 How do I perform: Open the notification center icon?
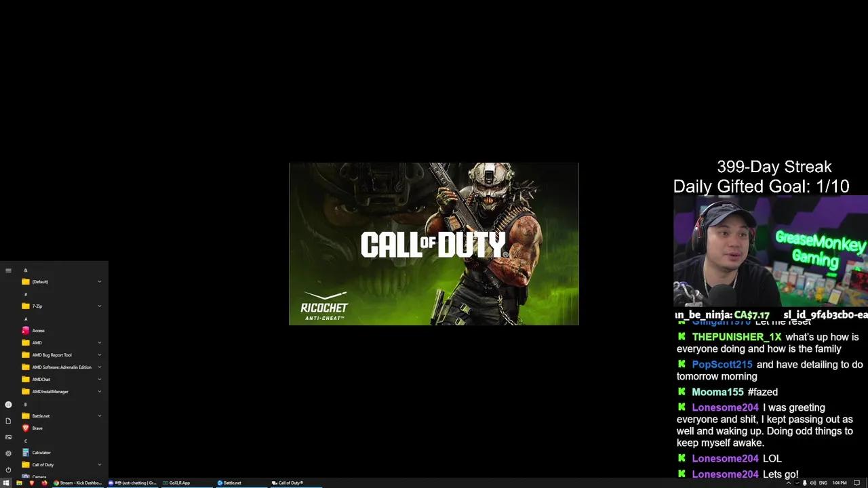[856, 483]
